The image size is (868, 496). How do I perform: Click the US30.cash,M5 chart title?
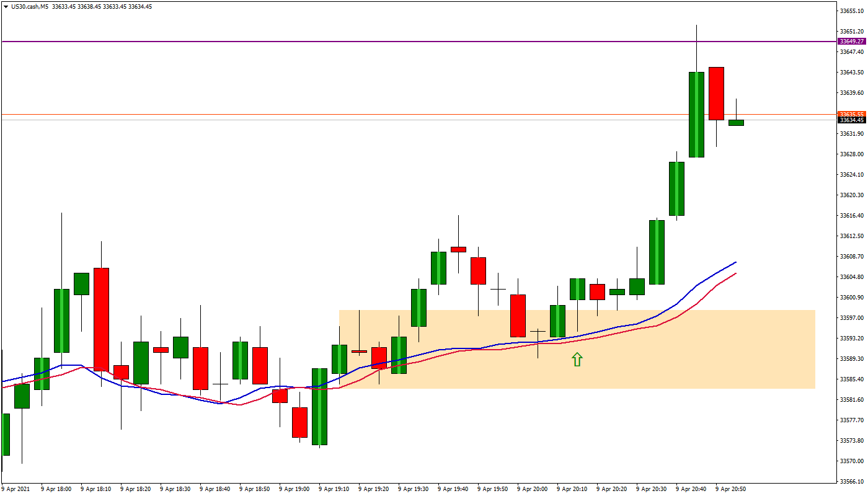tap(29, 7)
